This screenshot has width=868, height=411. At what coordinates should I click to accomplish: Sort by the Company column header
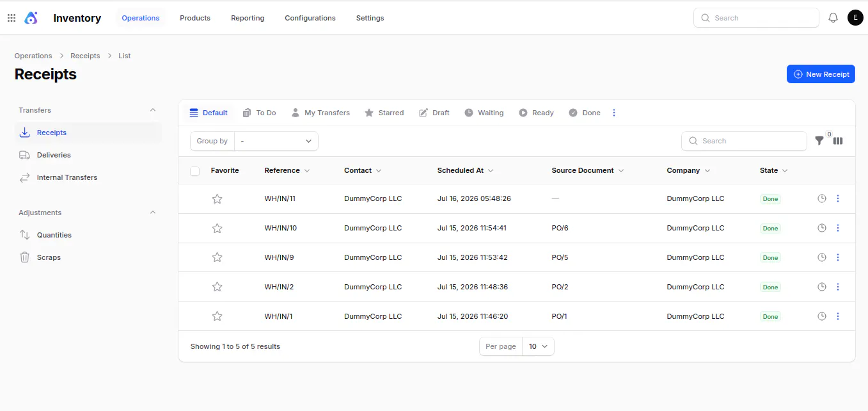[x=688, y=170]
